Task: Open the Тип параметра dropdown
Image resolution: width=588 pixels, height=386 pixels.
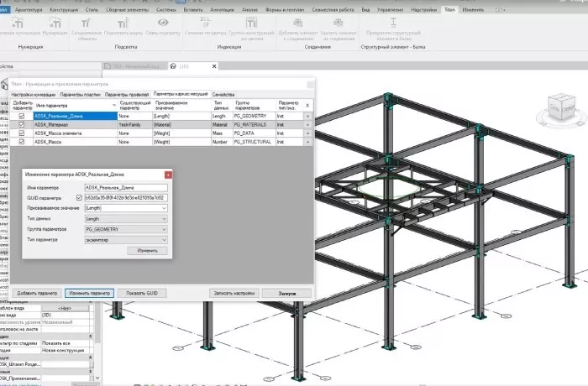Action: point(126,238)
